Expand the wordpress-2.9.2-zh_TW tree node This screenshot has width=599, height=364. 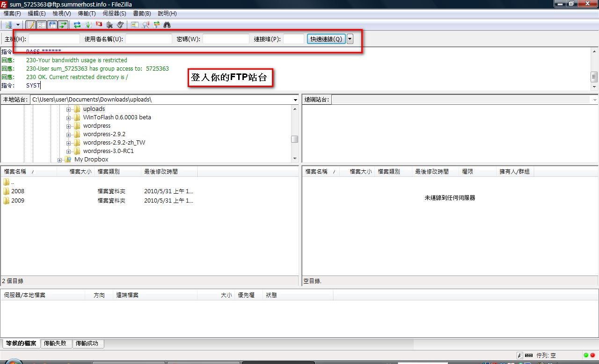tap(68, 143)
